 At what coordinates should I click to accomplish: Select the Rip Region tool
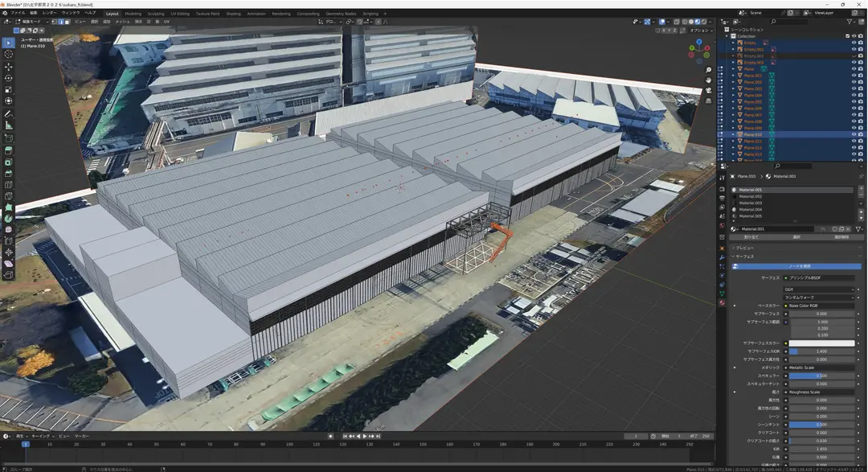(x=8, y=275)
